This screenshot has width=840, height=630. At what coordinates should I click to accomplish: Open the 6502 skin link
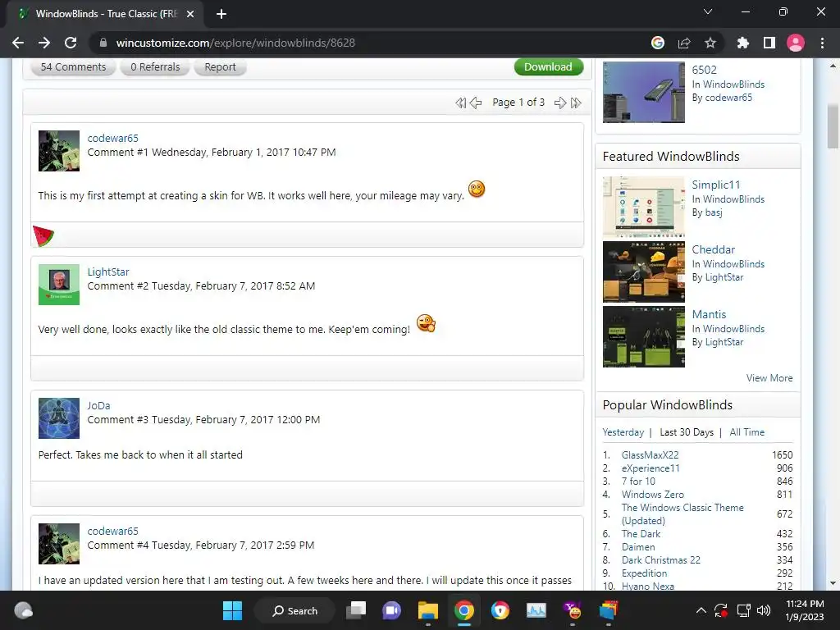tap(704, 70)
